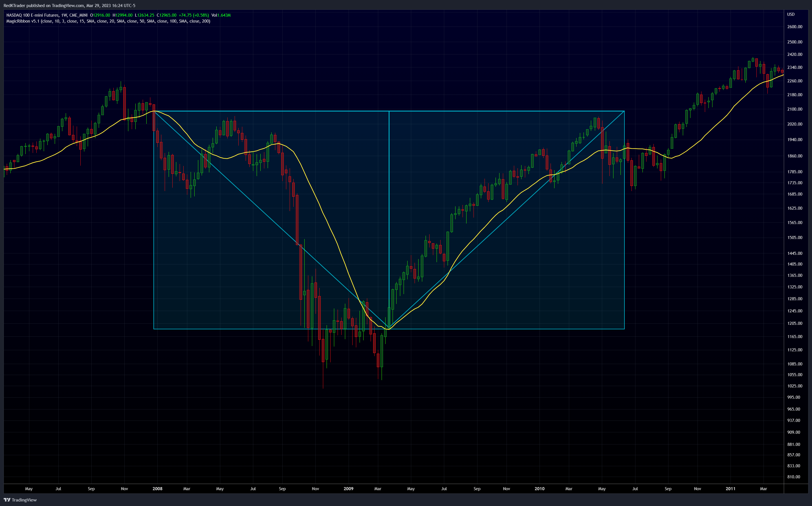Click the 1685.00 price axis label
812x506 pixels.
point(795,194)
